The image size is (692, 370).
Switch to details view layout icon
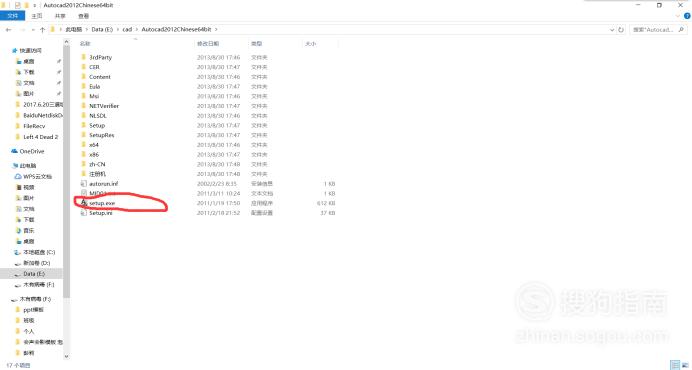click(x=675, y=365)
